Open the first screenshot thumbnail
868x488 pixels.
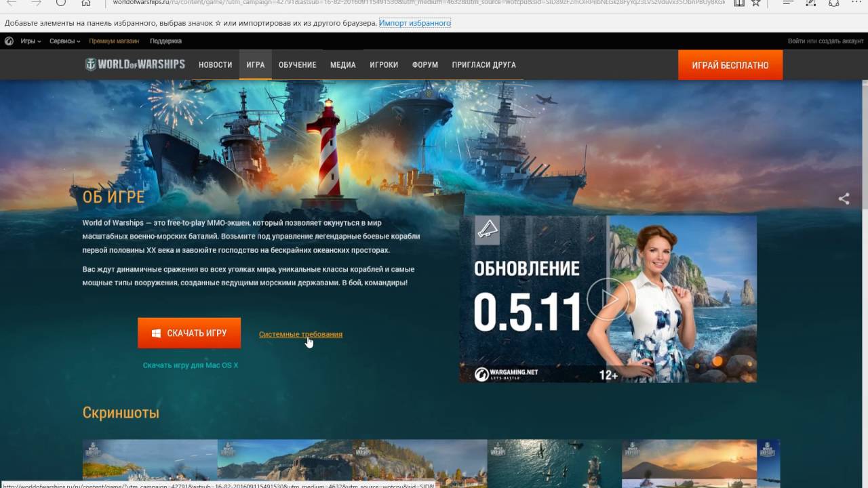[x=150, y=463]
